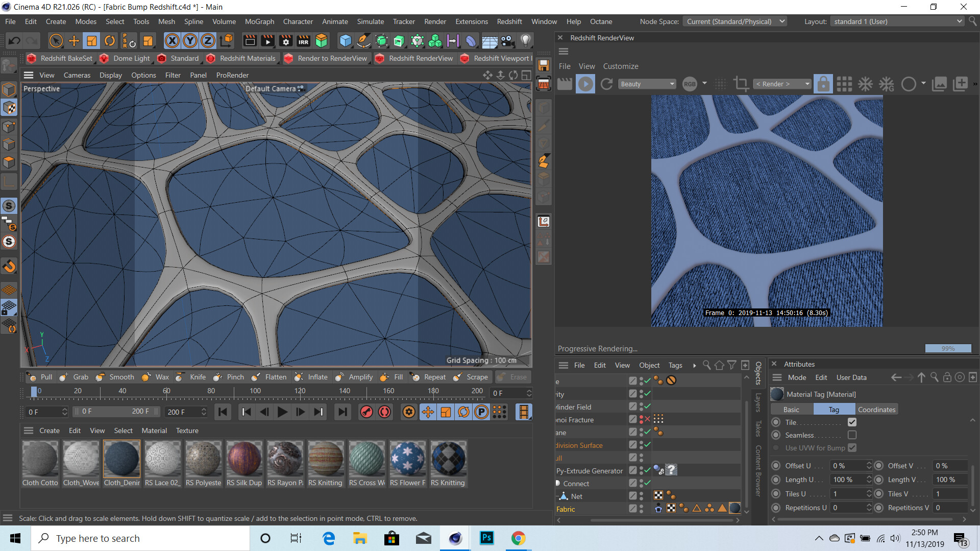The width and height of the screenshot is (980, 551).
Task: Click the Redshift Materials shelf button
Action: coord(241,58)
